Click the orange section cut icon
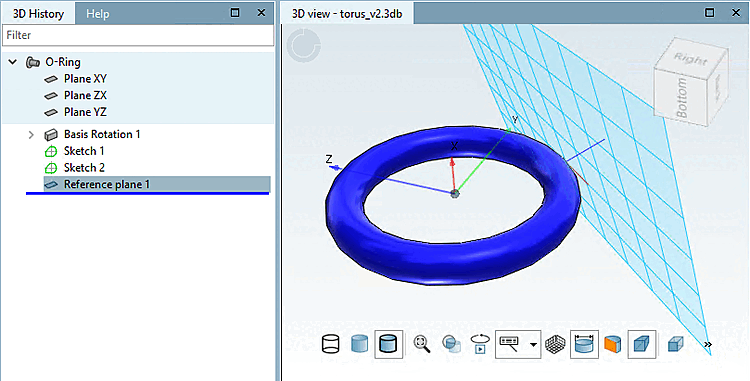 point(612,344)
